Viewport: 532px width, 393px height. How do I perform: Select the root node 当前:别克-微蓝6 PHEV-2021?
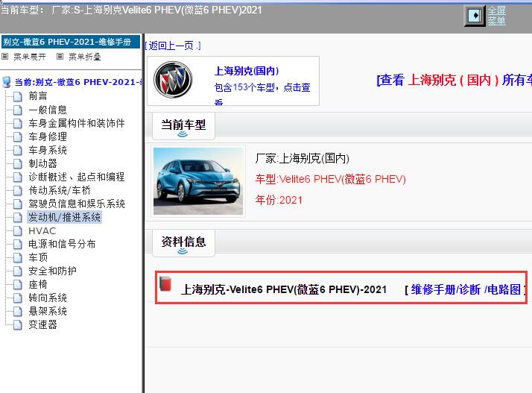coord(78,82)
